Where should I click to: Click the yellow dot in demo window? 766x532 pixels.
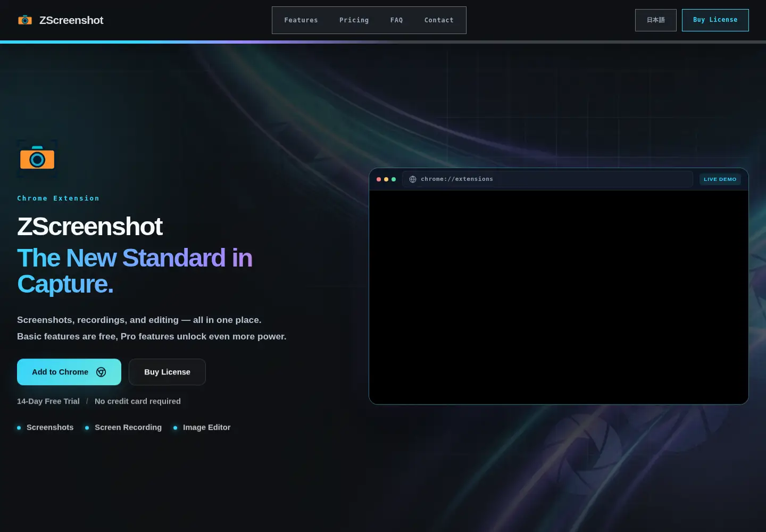[x=386, y=179]
